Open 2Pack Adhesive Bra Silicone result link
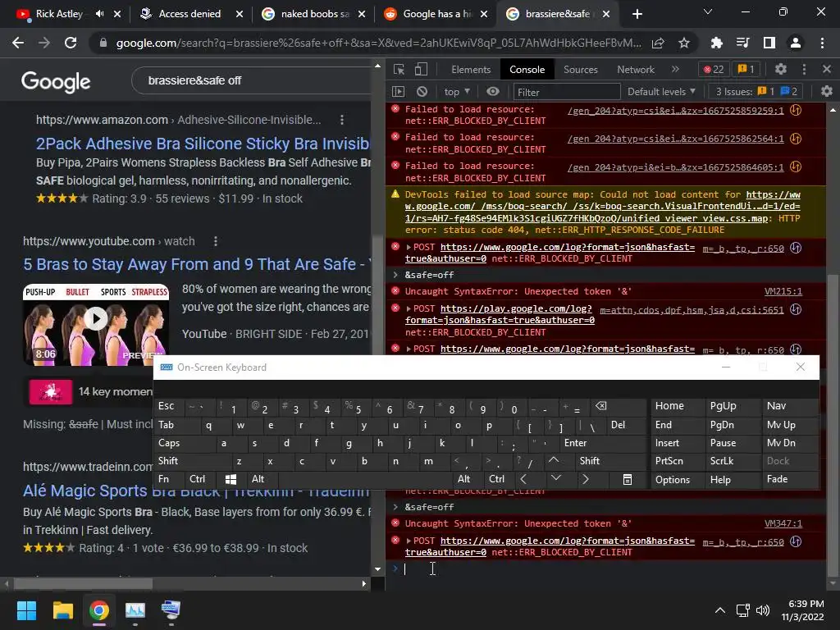The width and height of the screenshot is (840, 630). [x=203, y=144]
